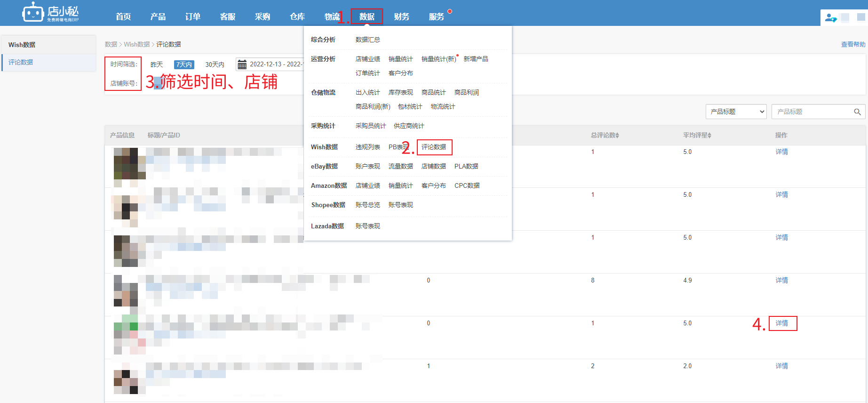The width and height of the screenshot is (868, 403).
Task: Open 供应商统计 menu entry
Action: (x=409, y=126)
